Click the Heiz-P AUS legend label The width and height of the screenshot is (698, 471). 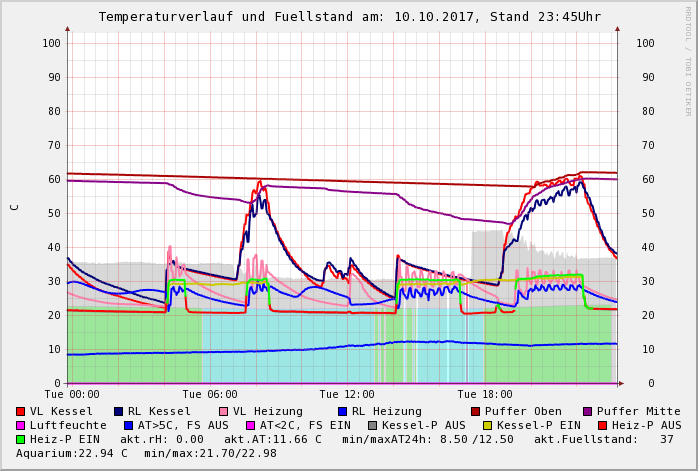click(x=646, y=425)
